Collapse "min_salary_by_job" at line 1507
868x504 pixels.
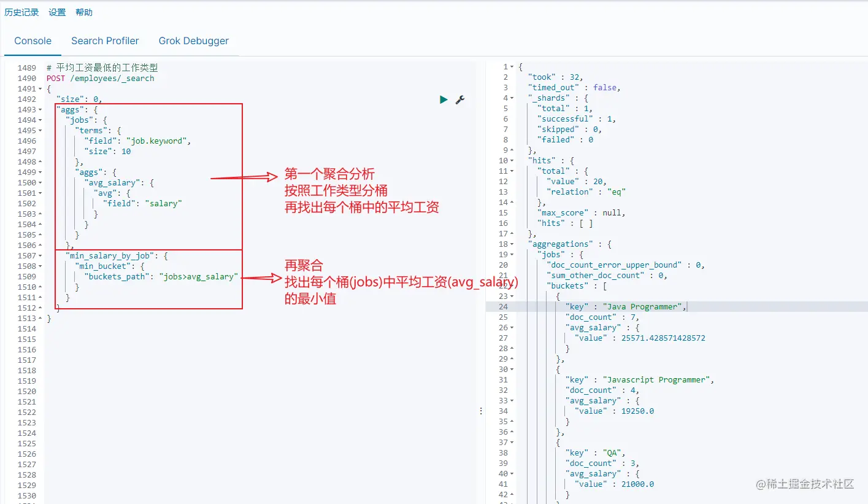[x=40, y=256]
